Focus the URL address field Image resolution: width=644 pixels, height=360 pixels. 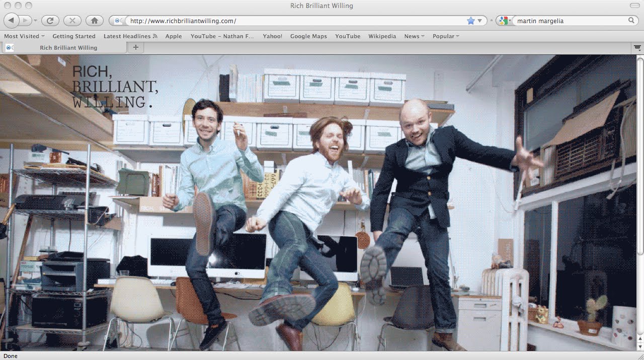(297, 21)
